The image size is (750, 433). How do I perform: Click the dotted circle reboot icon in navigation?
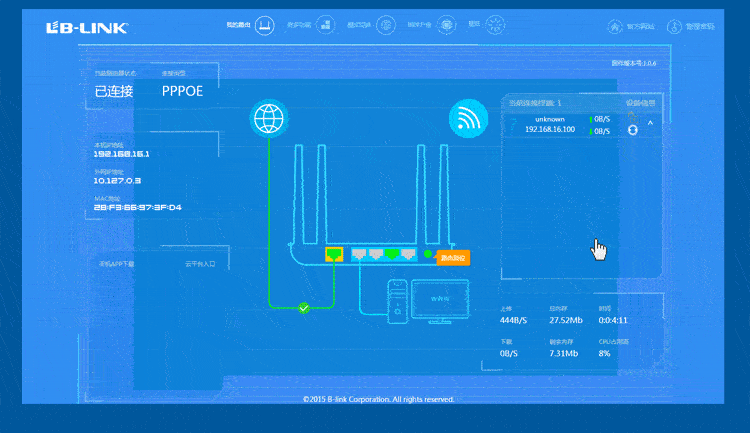[x=495, y=25]
